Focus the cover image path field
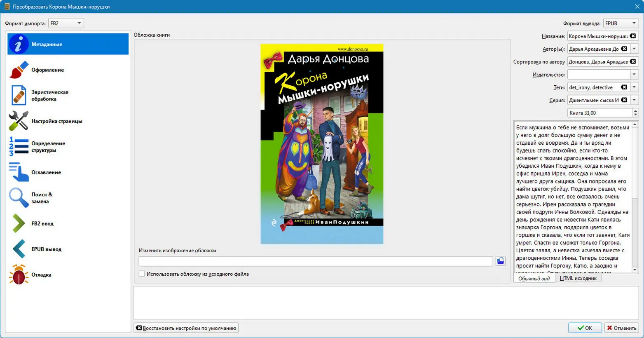This screenshot has height=338, width=644. tap(316, 261)
